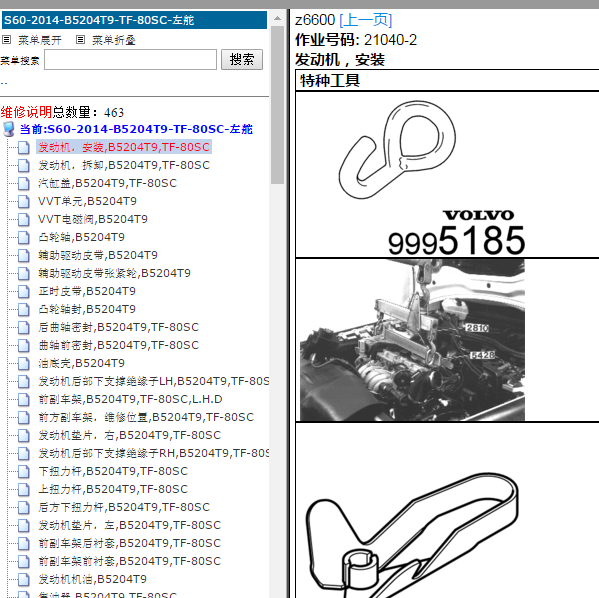Viewport: 599px width, 598px height.
Task: Select 正时皮带,B5204T9 entry
Action: tap(87, 291)
